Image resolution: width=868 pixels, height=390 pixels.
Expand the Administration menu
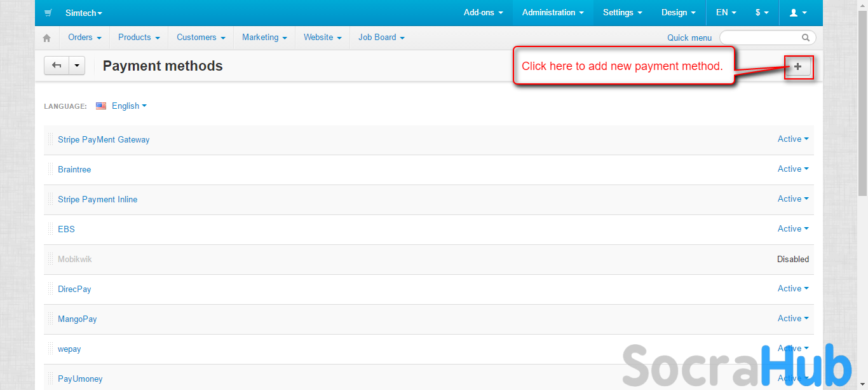(552, 13)
